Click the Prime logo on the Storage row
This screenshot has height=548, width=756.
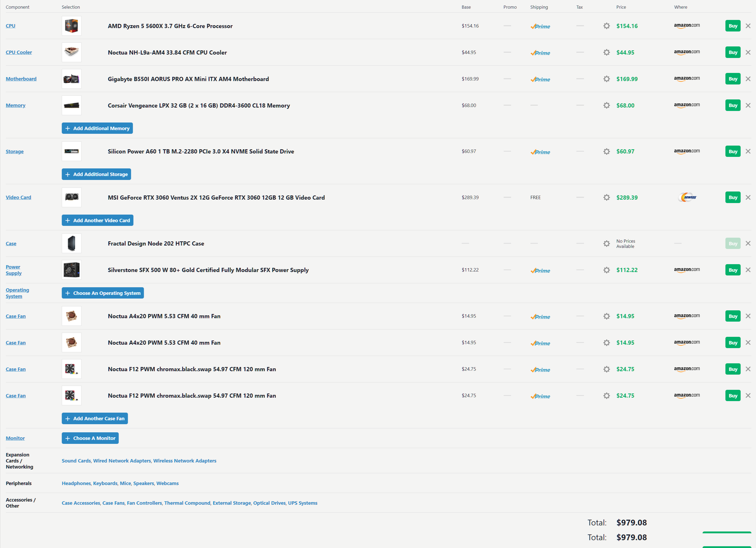[540, 152]
